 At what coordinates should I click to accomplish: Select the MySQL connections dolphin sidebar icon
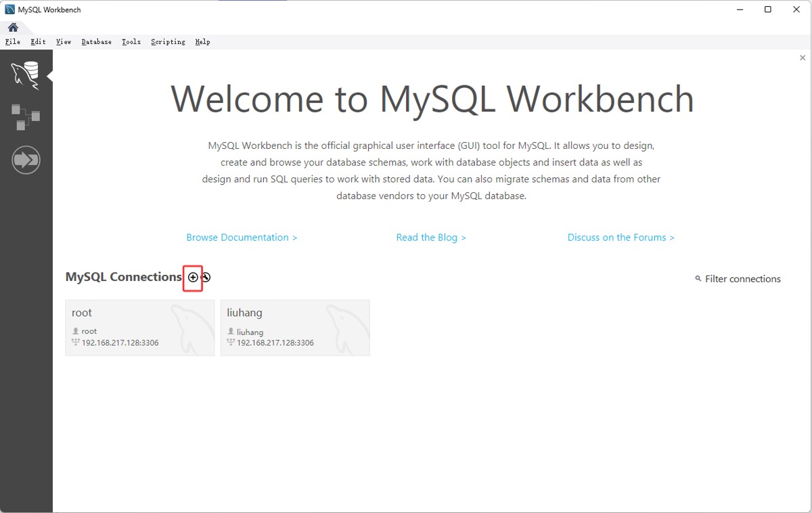point(26,74)
